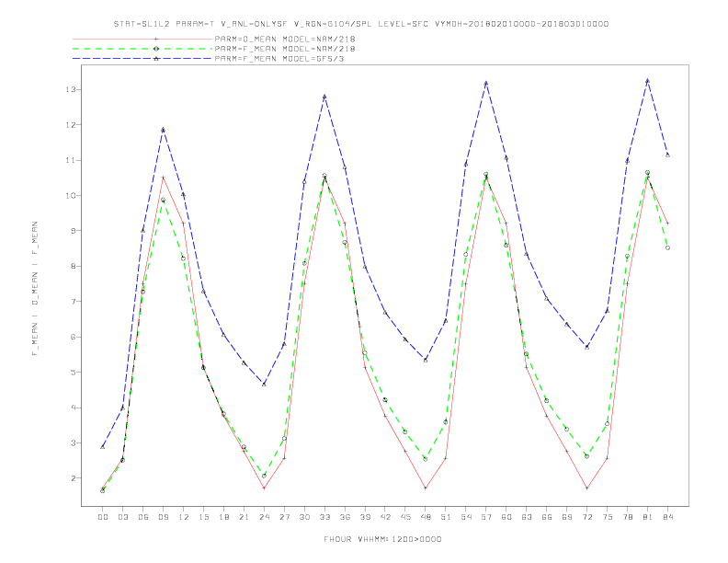The height and width of the screenshot is (563, 728).
Task: Click the x-axis title FHOUR VHHMM:1200>0000
Action: click(x=382, y=539)
